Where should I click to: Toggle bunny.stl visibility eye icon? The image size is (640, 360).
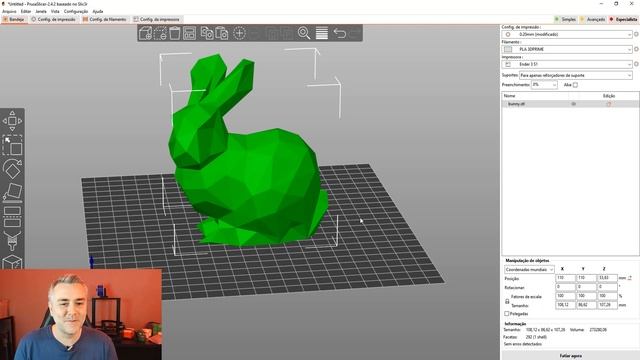point(573,104)
